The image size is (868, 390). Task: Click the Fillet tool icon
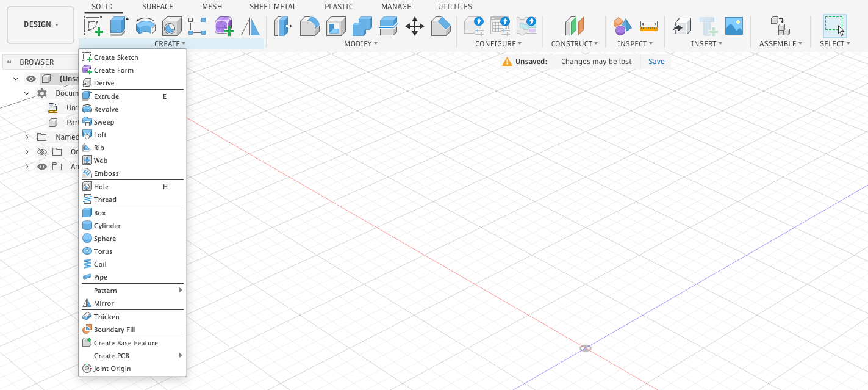tap(310, 26)
